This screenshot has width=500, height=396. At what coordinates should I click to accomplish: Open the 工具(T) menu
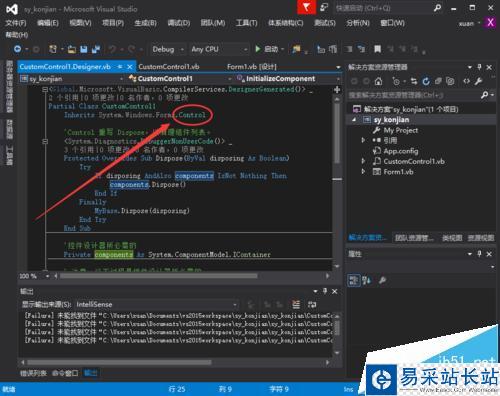tap(247, 23)
